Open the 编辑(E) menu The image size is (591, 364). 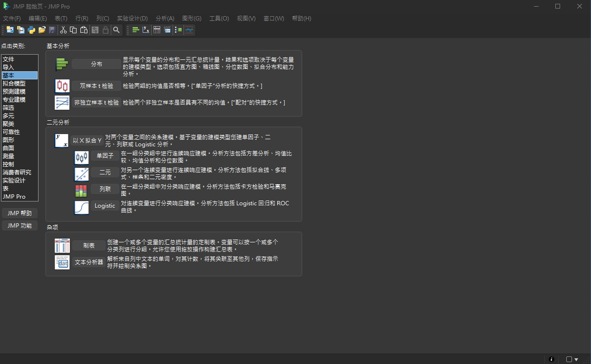pyautogui.click(x=38, y=19)
